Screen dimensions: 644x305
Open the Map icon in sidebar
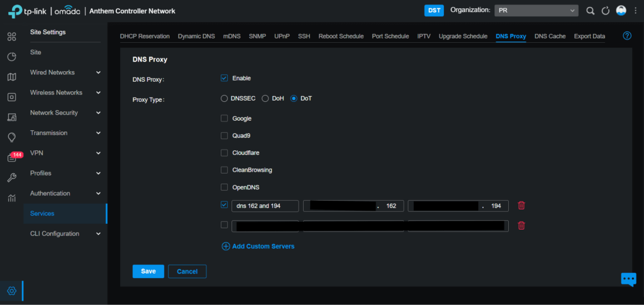pyautogui.click(x=11, y=77)
